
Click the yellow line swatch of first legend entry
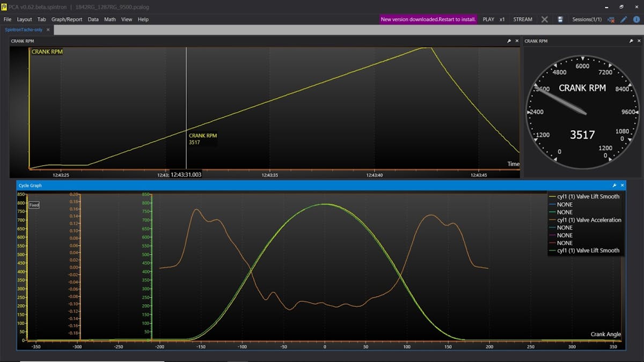552,197
